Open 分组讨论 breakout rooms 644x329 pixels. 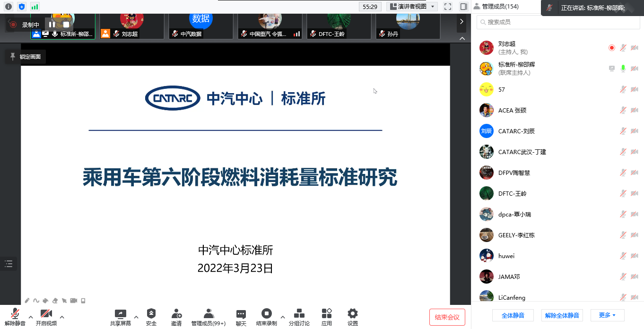(x=298, y=317)
